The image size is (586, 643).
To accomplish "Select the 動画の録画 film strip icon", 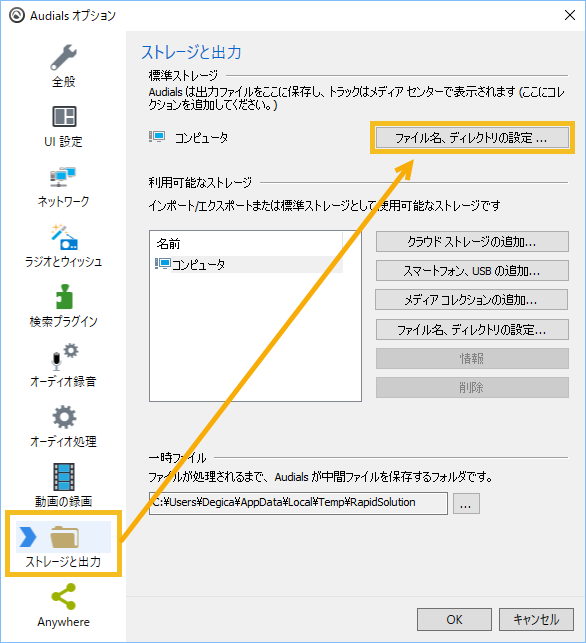I will click(x=64, y=477).
